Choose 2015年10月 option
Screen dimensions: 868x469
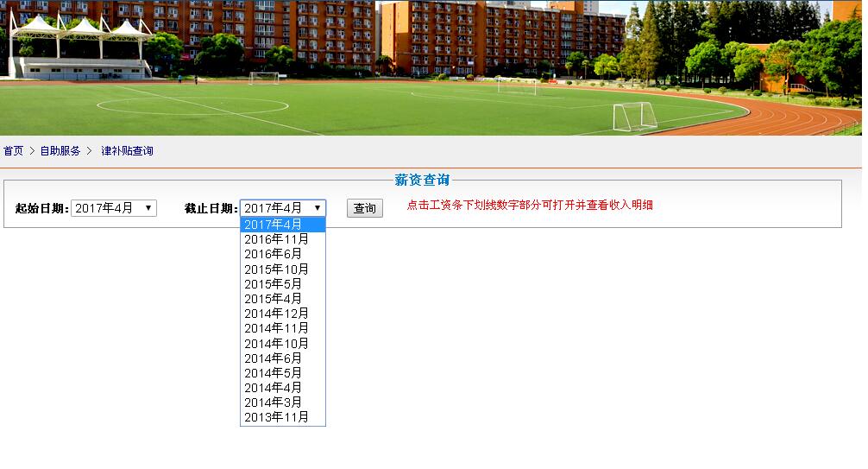click(283, 269)
